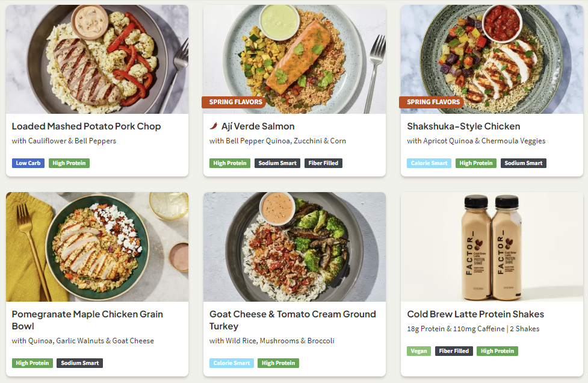Open the Cold Brew Latte shakes photo
Image resolution: width=588 pixels, height=383 pixels.
point(492,247)
